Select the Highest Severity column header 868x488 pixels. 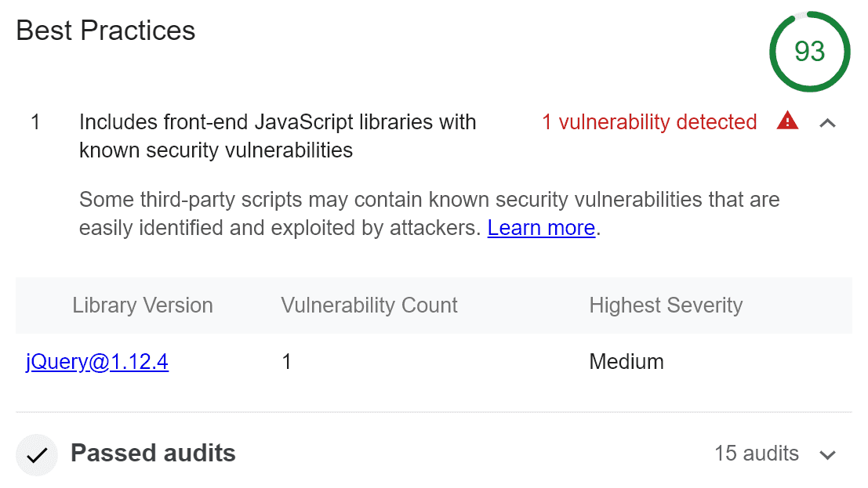click(666, 305)
